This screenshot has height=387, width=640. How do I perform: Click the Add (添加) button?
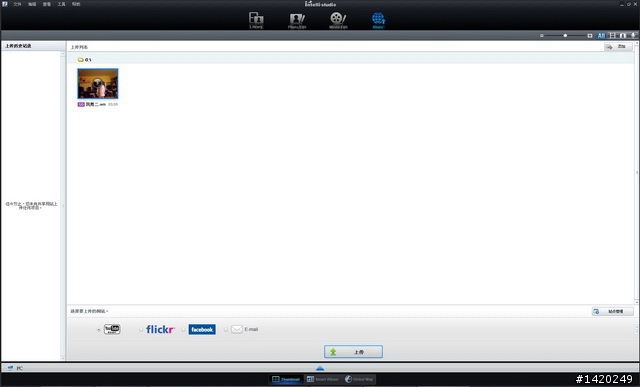coord(618,47)
